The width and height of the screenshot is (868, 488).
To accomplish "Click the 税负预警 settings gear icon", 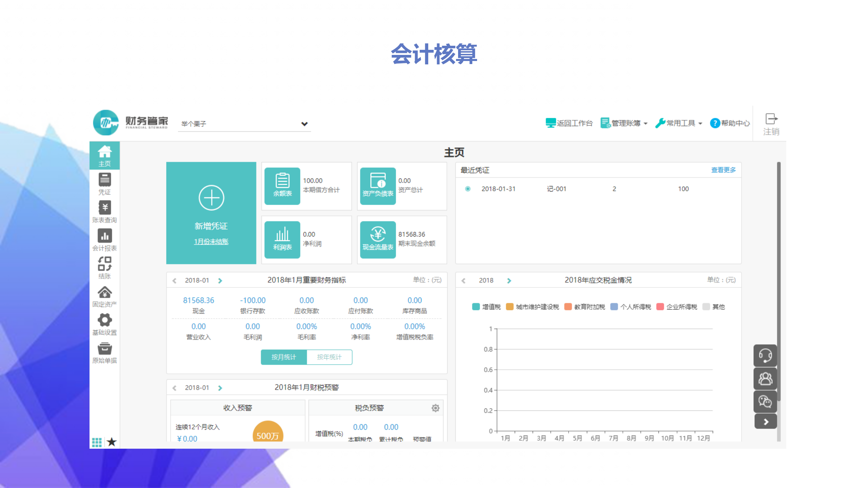I will click(435, 408).
